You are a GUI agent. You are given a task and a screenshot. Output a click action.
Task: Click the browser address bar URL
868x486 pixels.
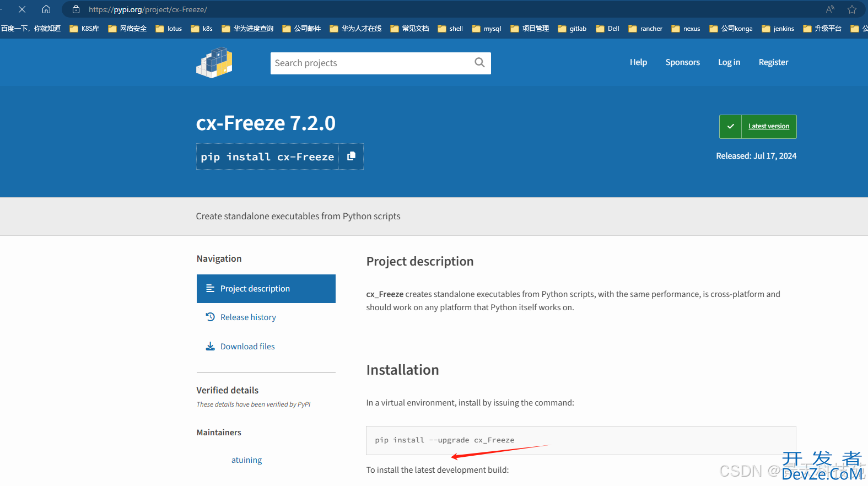148,9
